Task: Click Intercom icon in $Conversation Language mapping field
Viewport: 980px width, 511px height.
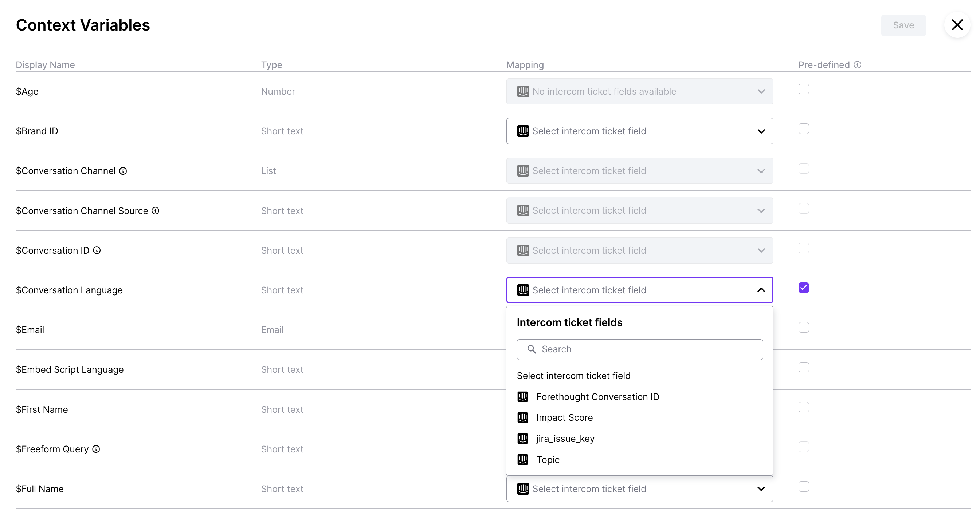Action: tap(523, 290)
